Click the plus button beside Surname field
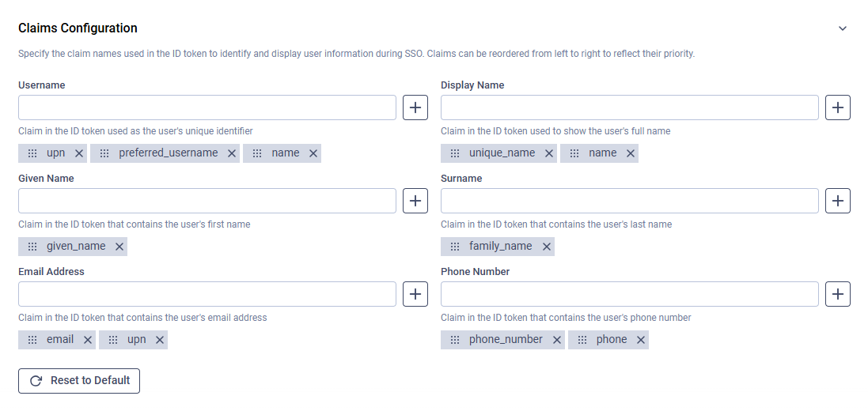This screenshot has width=868, height=411. (x=838, y=201)
